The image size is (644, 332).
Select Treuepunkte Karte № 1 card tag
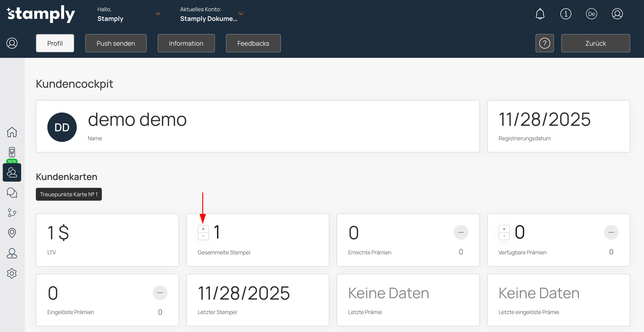69,194
